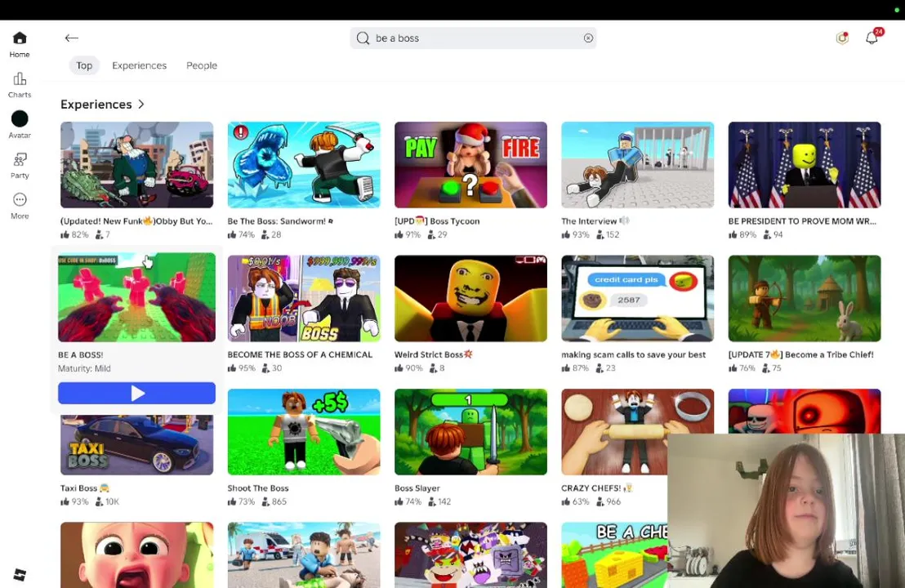Open the Obby But You're... funk thumbnail
The height and width of the screenshot is (588, 905).
(136, 164)
